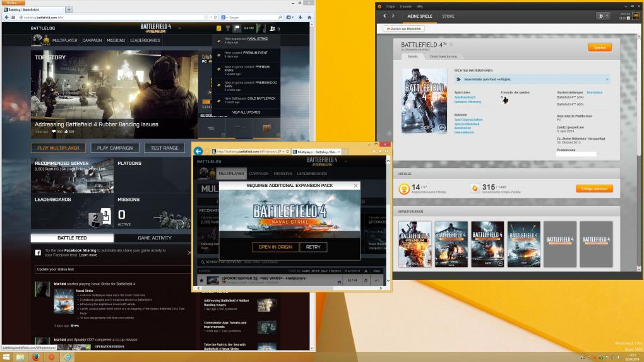
Task: Open Firefox from the taskbar
Action: pos(36,357)
